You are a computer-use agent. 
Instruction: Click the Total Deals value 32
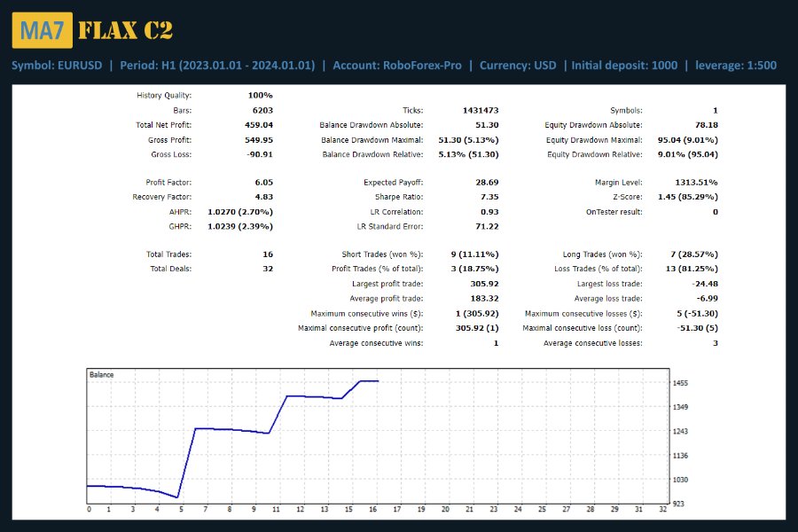[268, 269]
